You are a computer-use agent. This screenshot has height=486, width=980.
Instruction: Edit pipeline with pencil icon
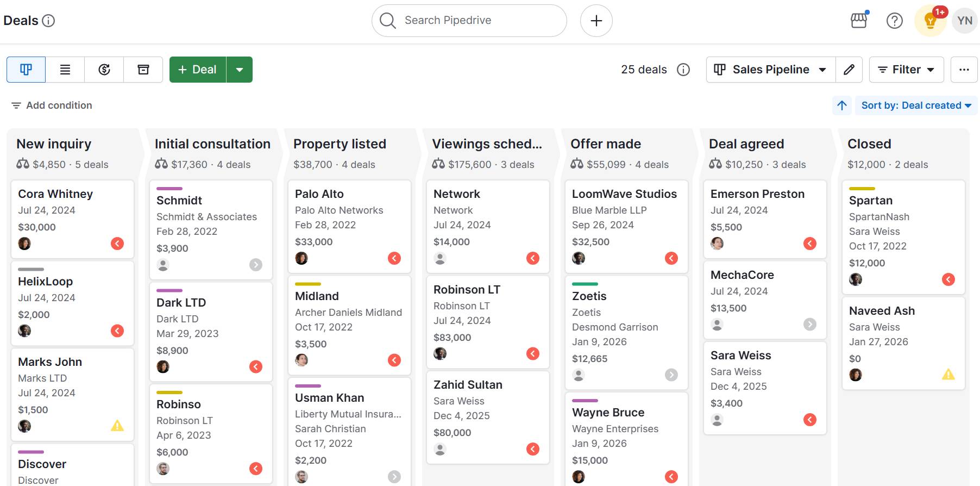click(x=849, y=70)
